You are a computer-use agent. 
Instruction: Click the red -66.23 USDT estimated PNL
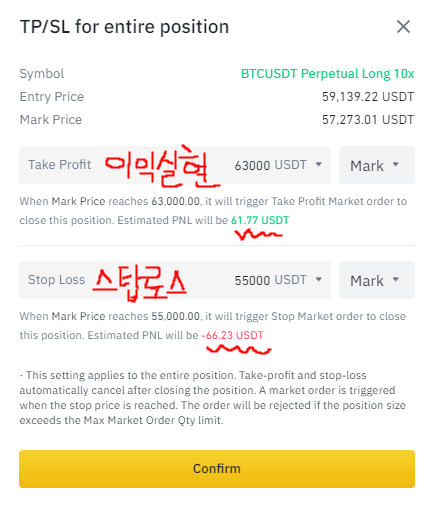[x=232, y=335]
